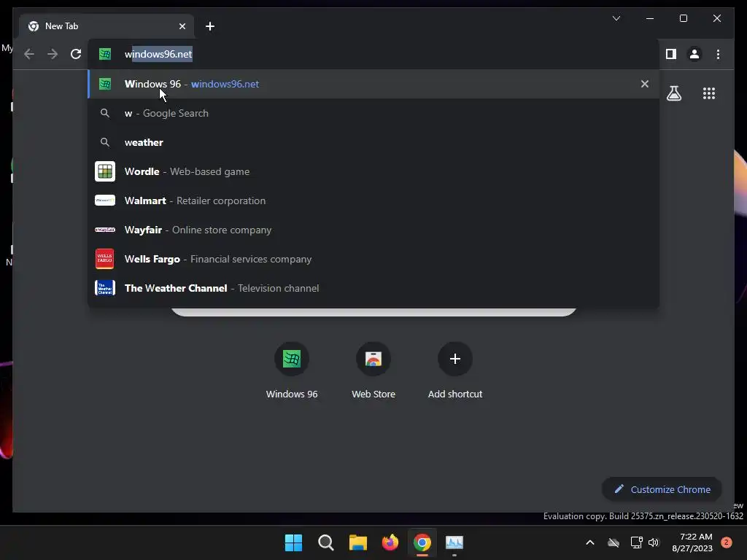Open File Explorer from the taskbar
Viewport: 747px width, 560px height.
[357, 542]
